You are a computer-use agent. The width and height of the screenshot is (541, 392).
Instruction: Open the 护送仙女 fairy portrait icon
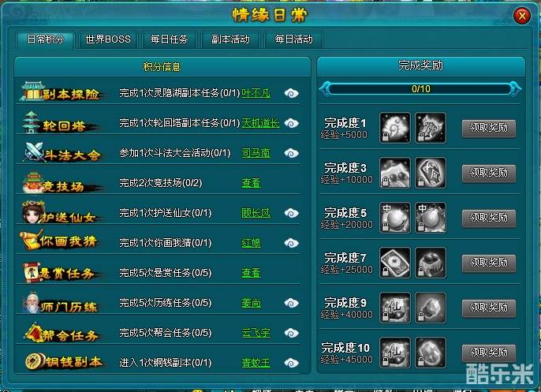pos(33,211)
